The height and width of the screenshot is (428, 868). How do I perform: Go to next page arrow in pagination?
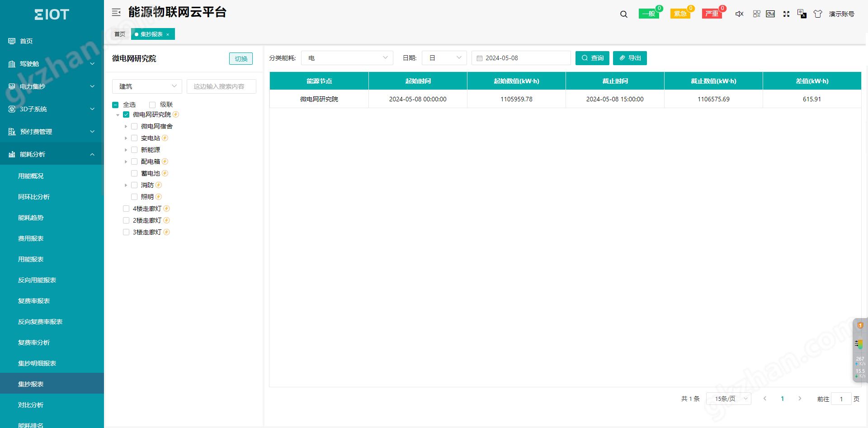(800, 399)
